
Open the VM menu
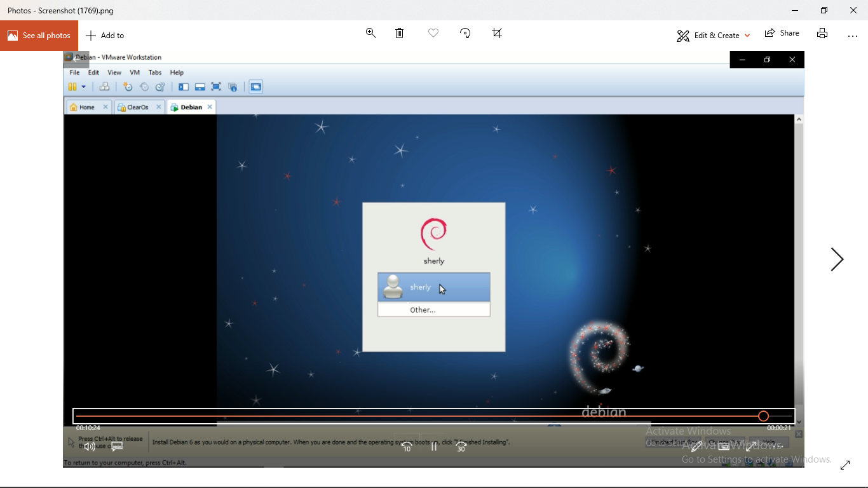coord(135,72)
